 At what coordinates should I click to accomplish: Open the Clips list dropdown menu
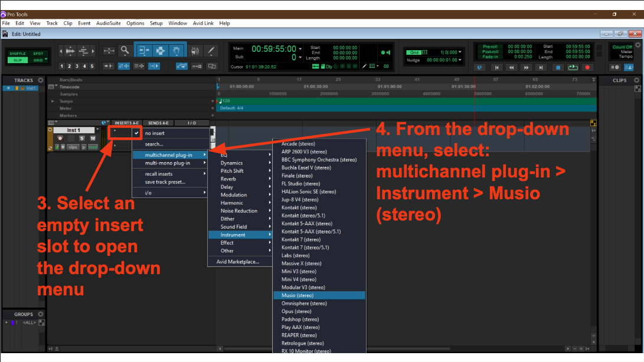coord(636,80)
